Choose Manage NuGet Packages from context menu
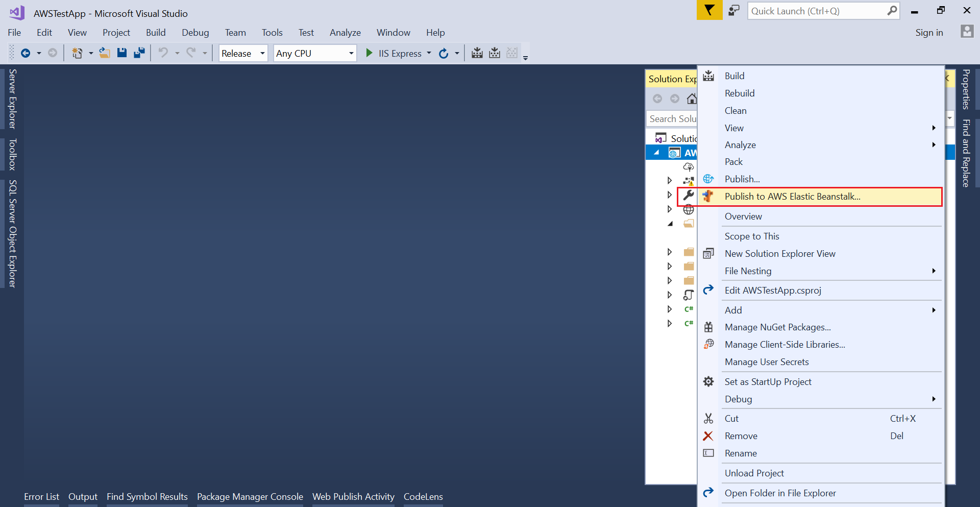The width and height of the screenshot is (980, 507). (x=777, y=327)
